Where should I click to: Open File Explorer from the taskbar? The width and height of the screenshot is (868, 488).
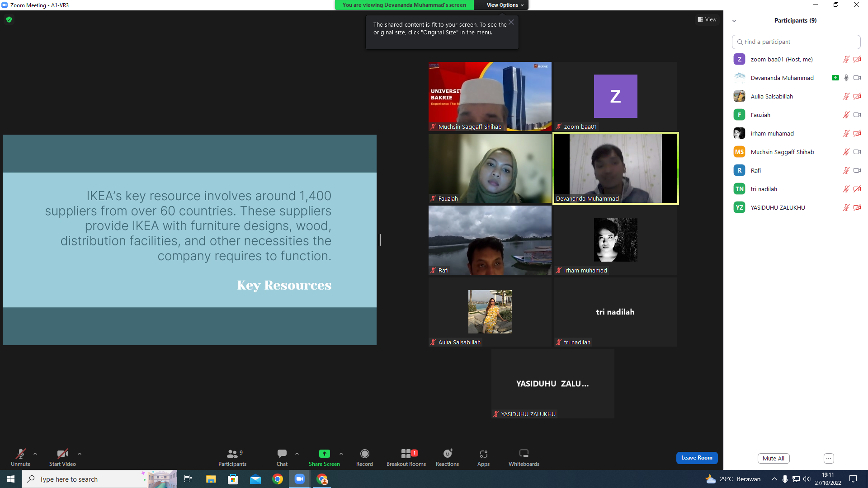pos(211,479)
